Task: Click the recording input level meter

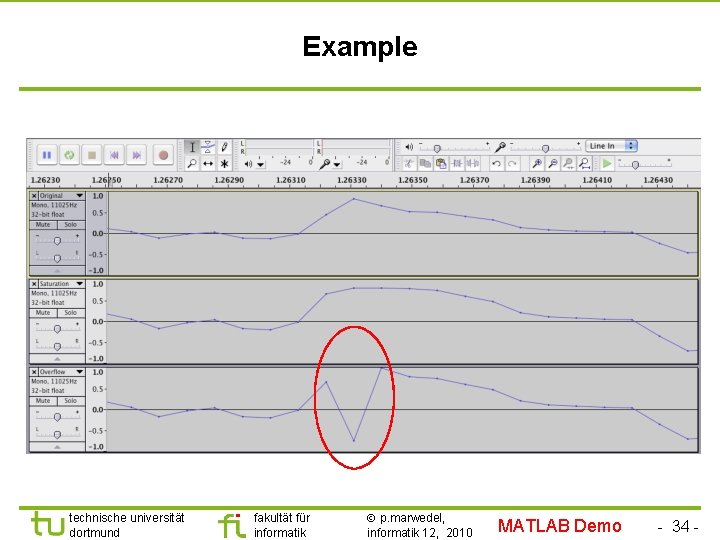Action: (354, 147)
